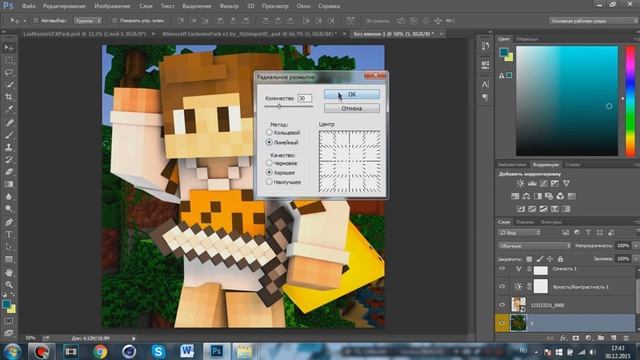This screenshot has height=360, width=640.
Task: Select the Zoom tool in toolbox
Action: point(9,284)
